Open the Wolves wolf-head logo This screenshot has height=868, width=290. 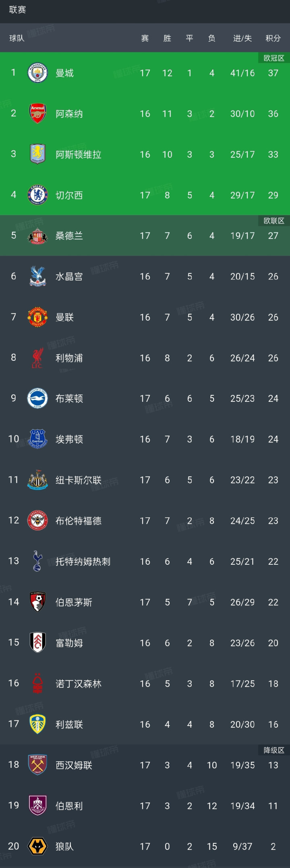[37, 846]
